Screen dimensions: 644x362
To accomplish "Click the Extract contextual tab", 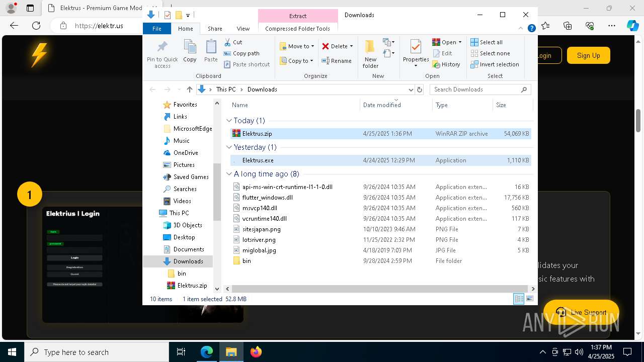I will (x=298, y=16).
